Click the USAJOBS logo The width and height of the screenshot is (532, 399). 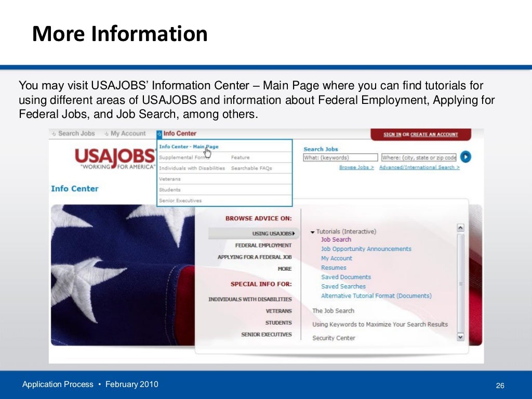click(x=115, y=159)
